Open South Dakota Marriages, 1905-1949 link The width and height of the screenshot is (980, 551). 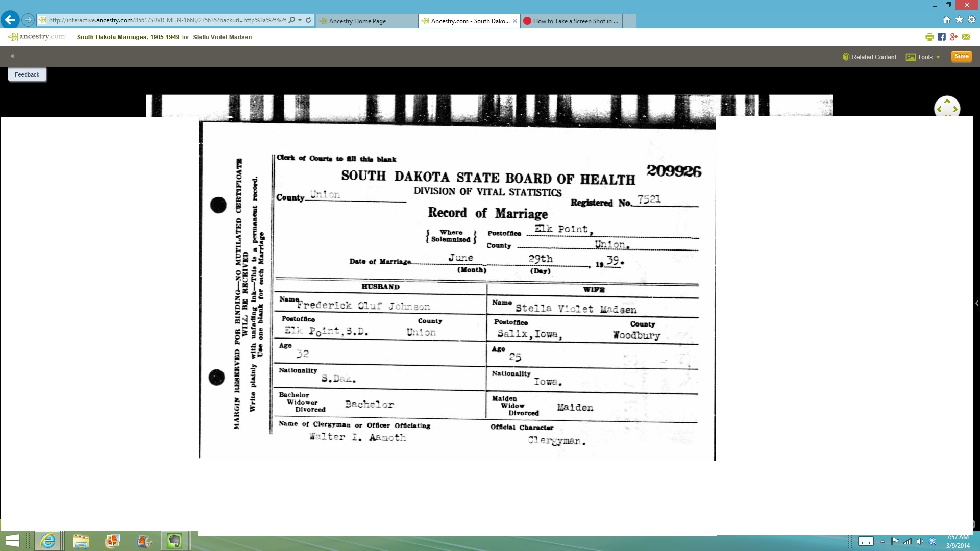tap(128, 37)
